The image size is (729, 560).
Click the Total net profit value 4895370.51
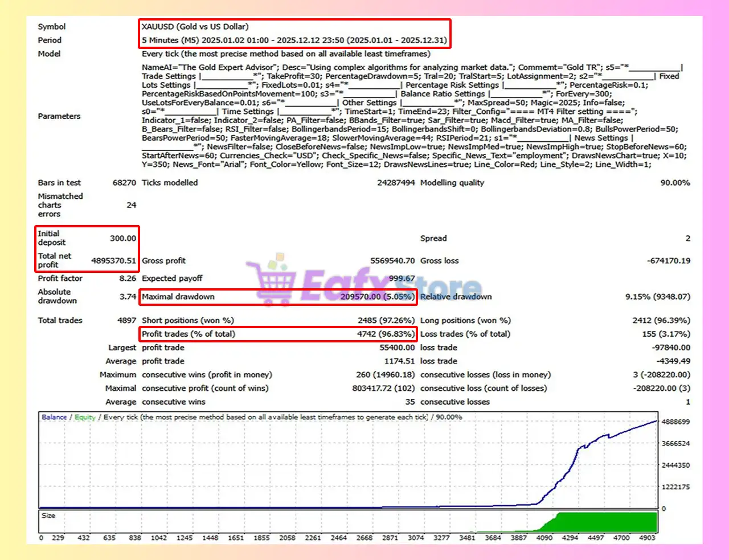(113, 261)
